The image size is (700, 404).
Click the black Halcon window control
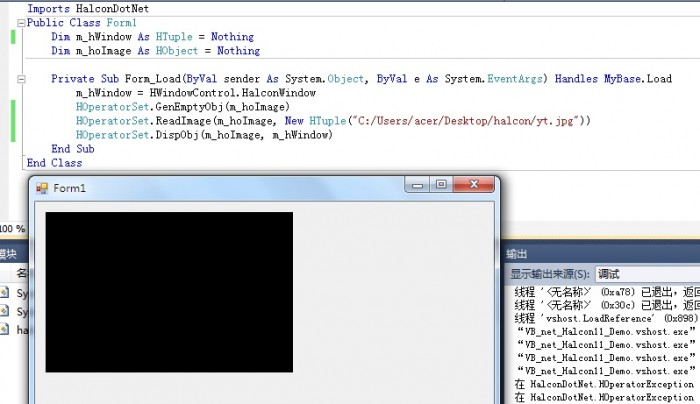pyautogui.click(x=169, y=292)
